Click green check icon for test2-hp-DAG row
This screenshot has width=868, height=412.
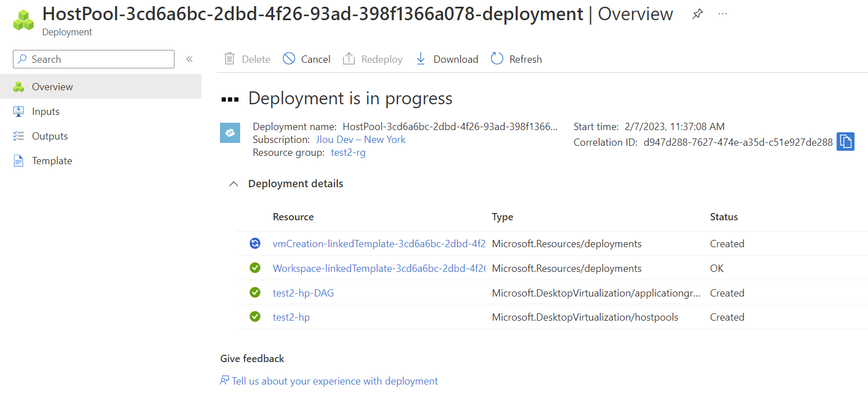255,293
